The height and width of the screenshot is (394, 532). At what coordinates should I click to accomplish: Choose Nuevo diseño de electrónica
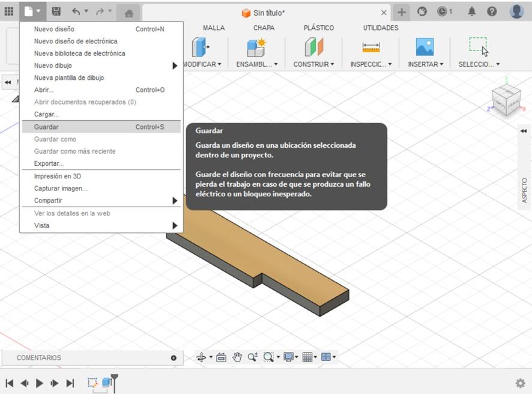(x=101, y=41)
